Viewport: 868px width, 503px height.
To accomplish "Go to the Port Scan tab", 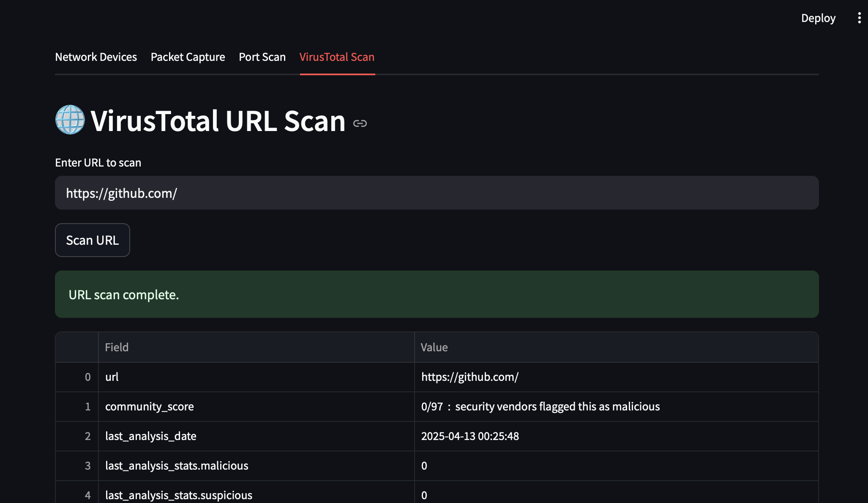I will click(262, 57).
